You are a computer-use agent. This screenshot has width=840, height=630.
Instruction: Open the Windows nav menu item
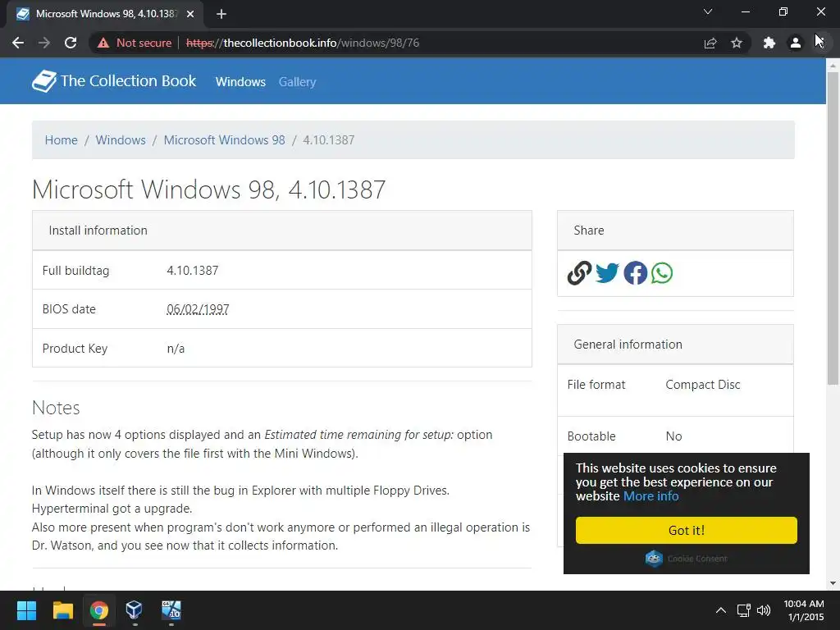240,82
